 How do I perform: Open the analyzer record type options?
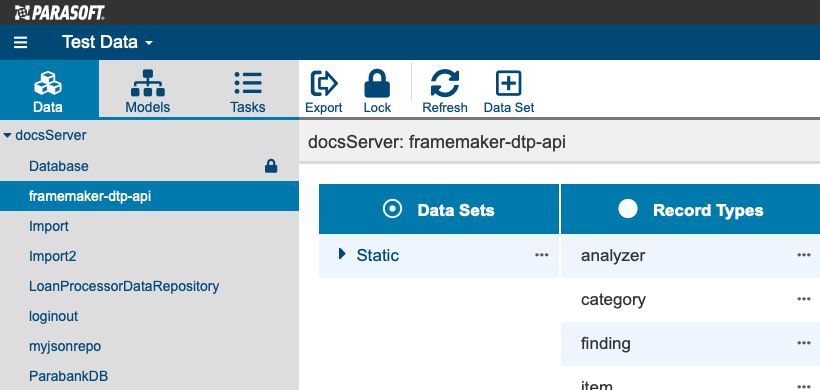(803, 255)
